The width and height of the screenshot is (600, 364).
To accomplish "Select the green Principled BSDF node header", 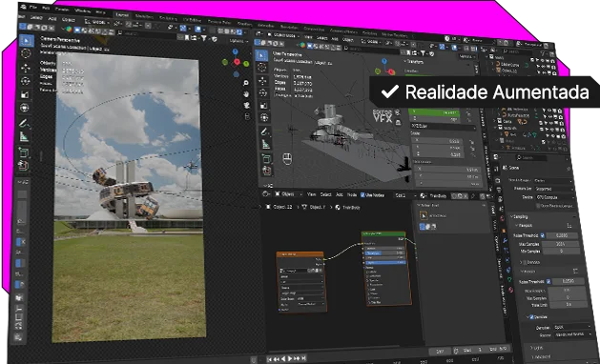I will point(383,233).
